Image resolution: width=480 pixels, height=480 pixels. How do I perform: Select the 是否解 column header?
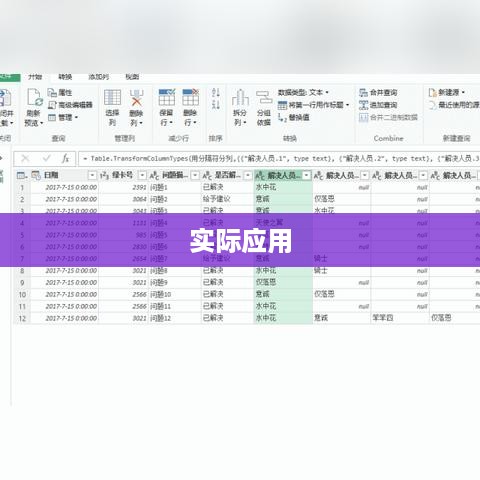[x=228, y=175]
